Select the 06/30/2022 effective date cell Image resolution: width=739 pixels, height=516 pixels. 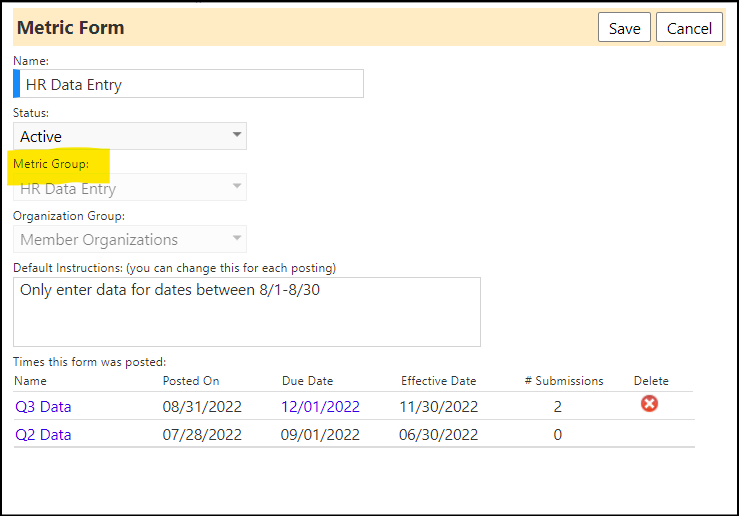439,434
